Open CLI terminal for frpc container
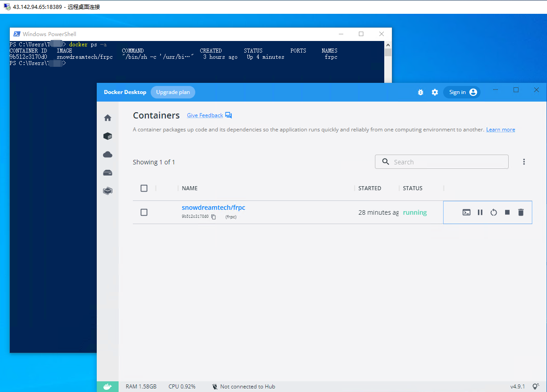Viewport: 547px width, 392px height. pos(466,212)
